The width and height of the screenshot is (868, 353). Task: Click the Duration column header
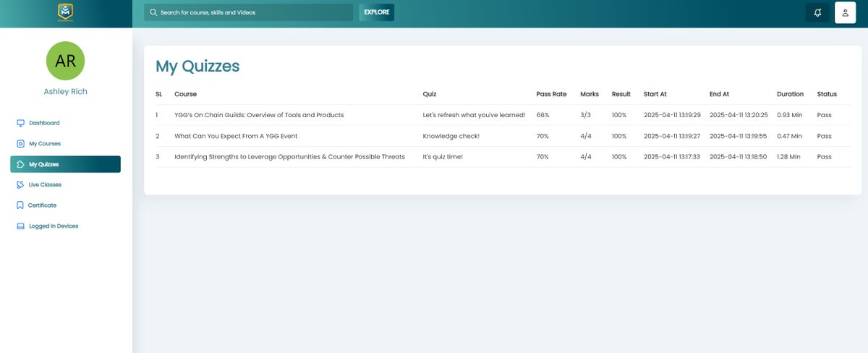point(790,94)
